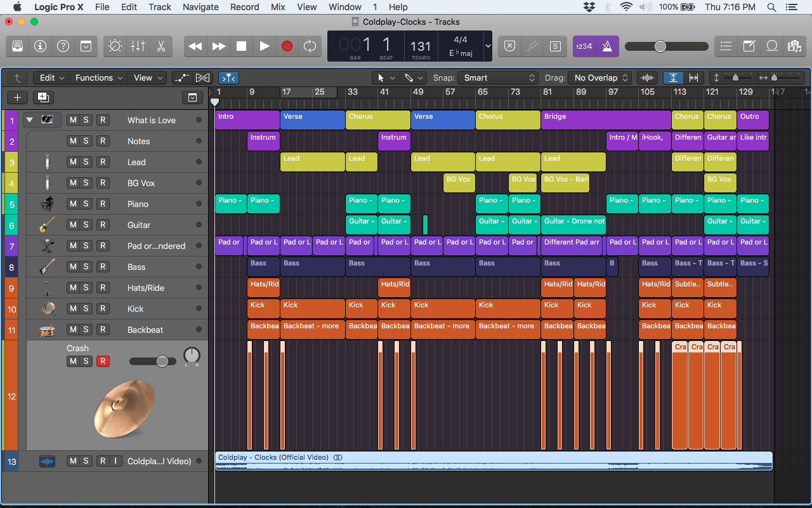
Task: Open global tracks dropdown button
Action: click(x=192, y=97)
